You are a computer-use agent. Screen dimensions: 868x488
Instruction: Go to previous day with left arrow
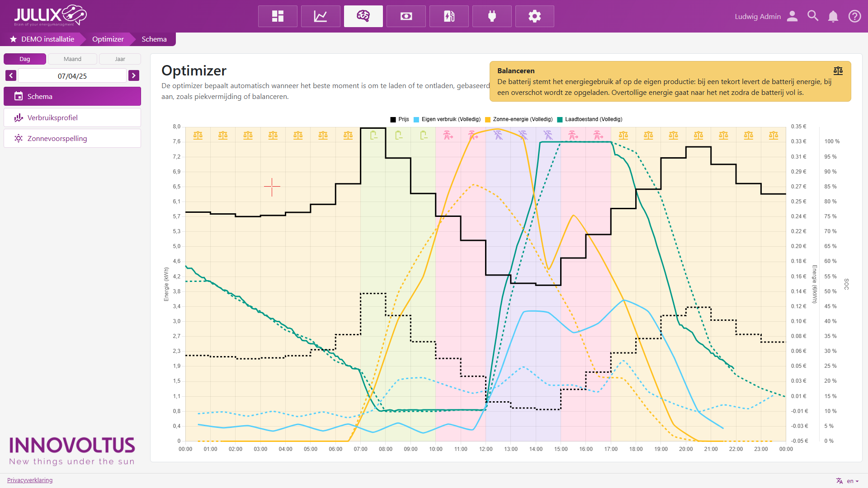click(11, 75)
